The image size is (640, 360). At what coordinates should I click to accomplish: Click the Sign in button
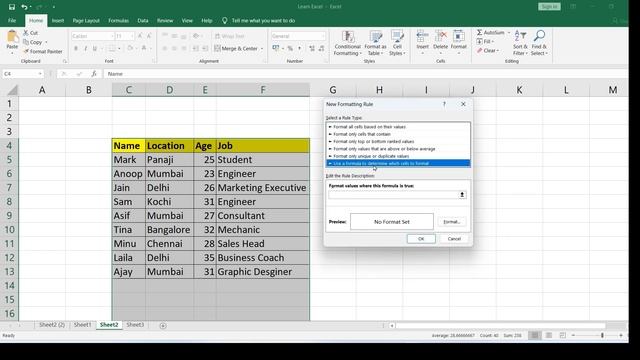[x=549, y=7]
